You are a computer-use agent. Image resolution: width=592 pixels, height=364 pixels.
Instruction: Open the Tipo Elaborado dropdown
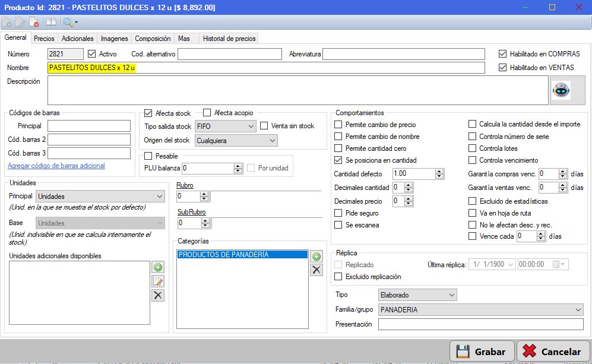pyautogui.click(x=417, y=295)
